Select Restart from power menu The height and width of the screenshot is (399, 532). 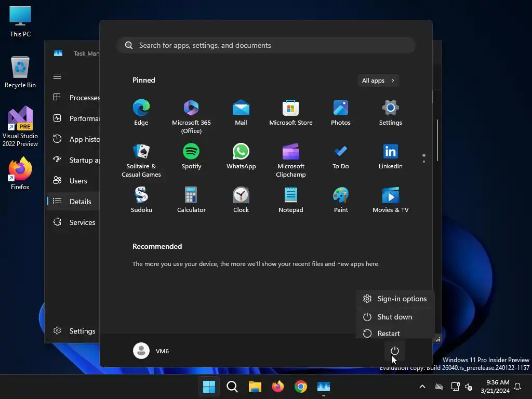pos(395,333)
